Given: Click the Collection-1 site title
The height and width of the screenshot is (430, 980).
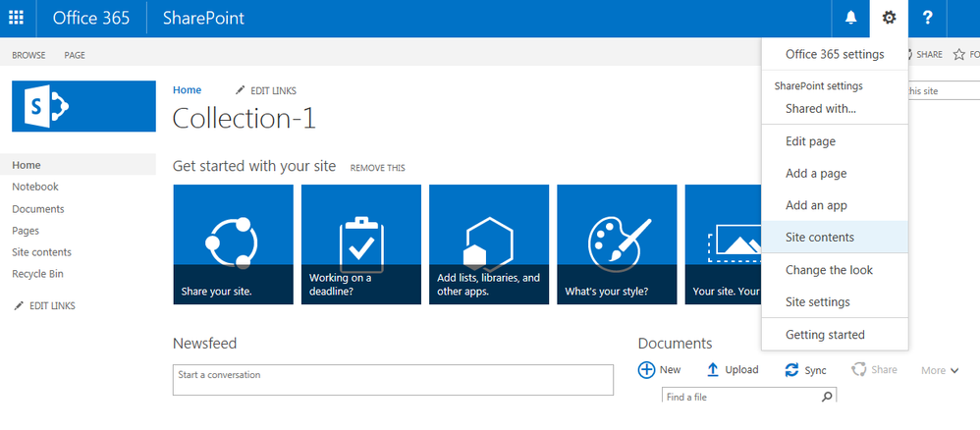Looking at the screenshot, I should tap(245, 118).
